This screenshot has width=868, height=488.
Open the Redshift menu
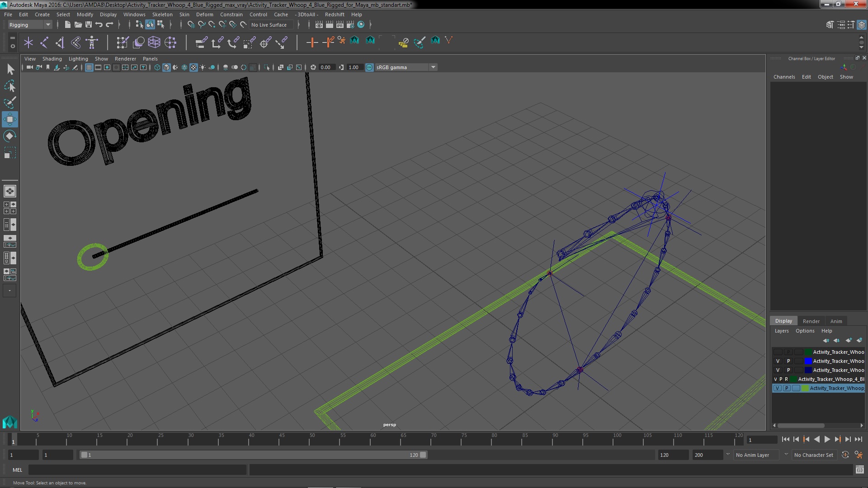(335, 14)
